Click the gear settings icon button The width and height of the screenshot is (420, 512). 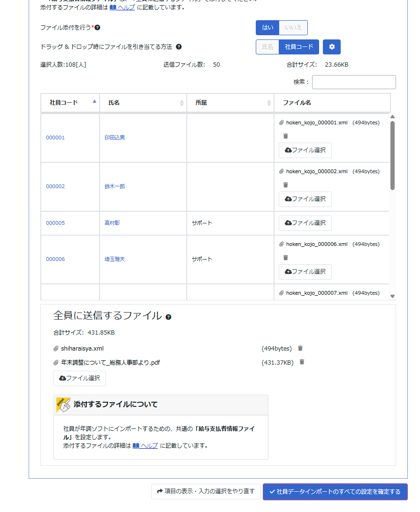click(332, 47)
